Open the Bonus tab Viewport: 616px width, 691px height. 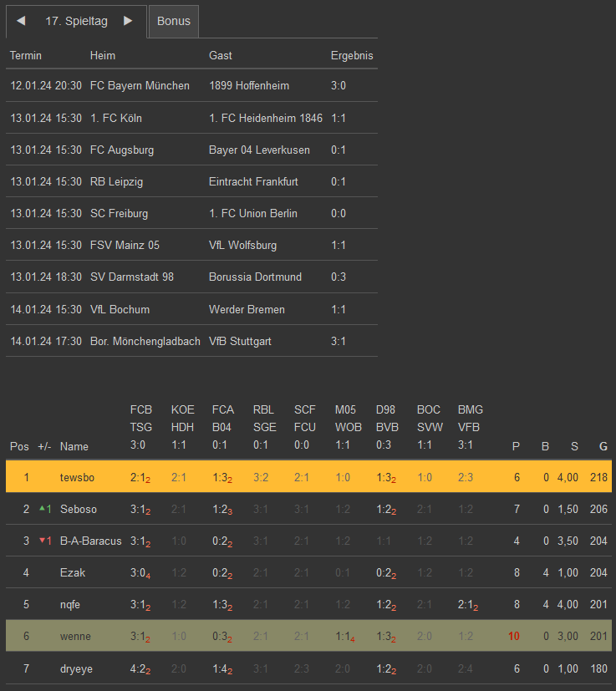click(174, 22)
